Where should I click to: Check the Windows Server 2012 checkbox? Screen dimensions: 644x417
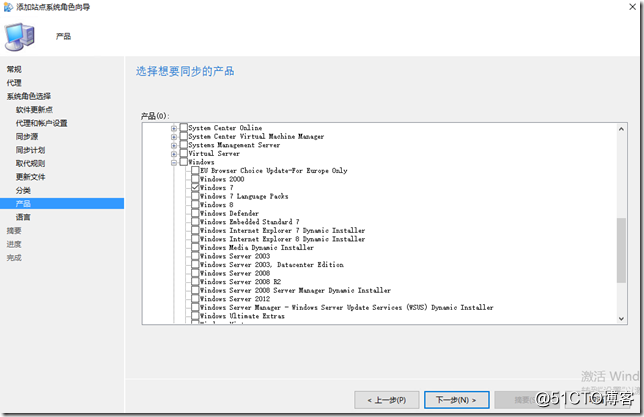[x=195, y=299]
